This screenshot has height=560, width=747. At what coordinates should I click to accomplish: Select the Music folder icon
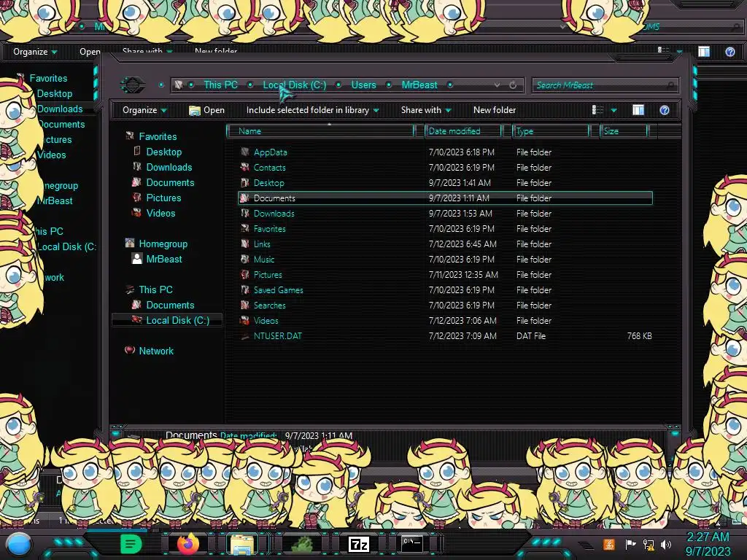coord(245,260)
